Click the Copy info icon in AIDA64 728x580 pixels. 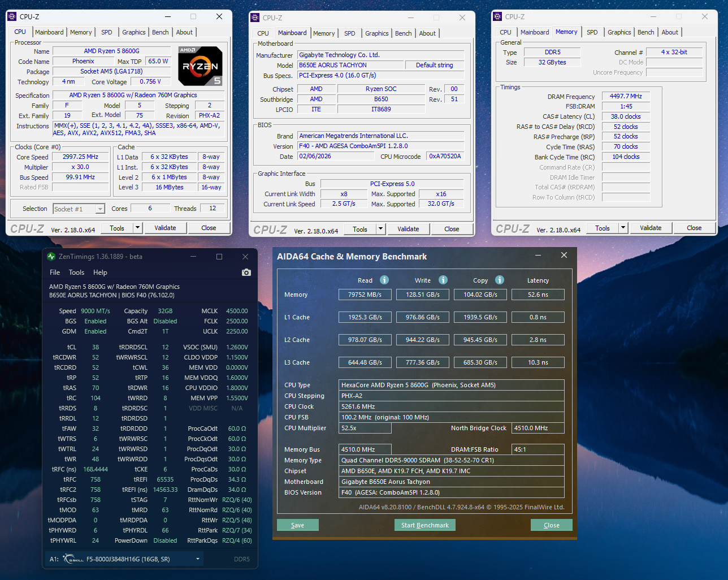[x=500, y=280]
